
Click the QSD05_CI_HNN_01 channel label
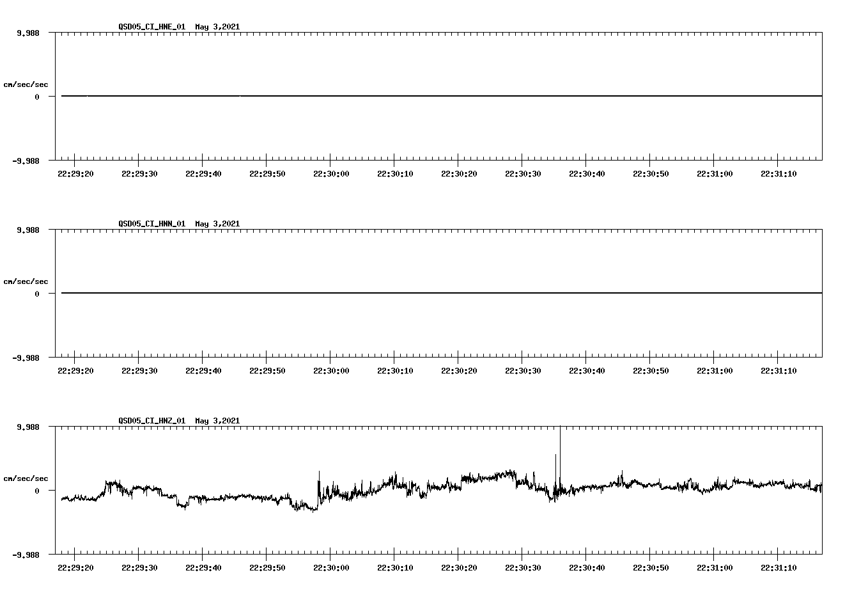(151, 224)
